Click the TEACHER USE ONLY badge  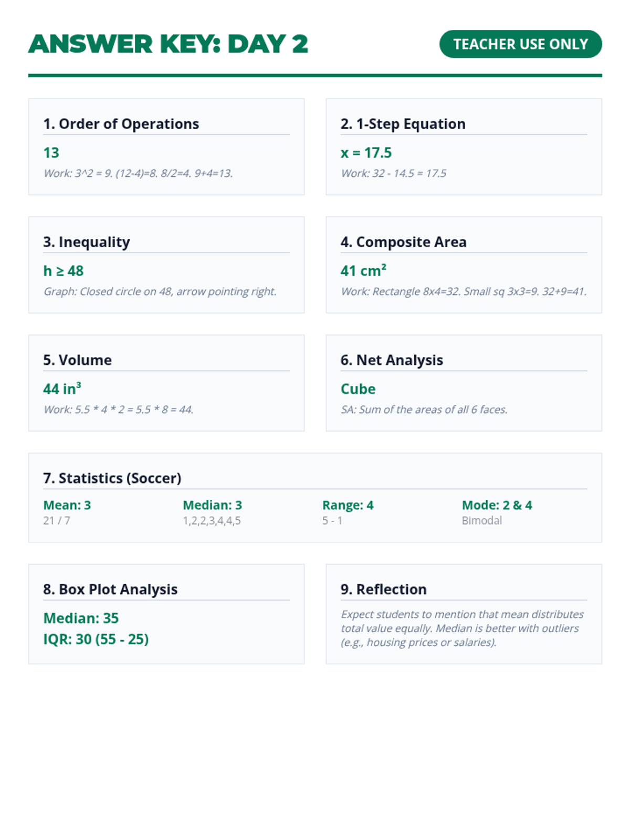[x=520, y=44]
